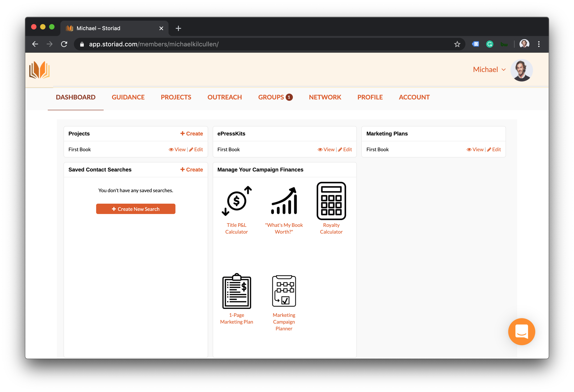The height and width of the screenshot is (392, 574).
Task: Open the Marketing Campaign Planner icon
Action: tap(284, 291)
